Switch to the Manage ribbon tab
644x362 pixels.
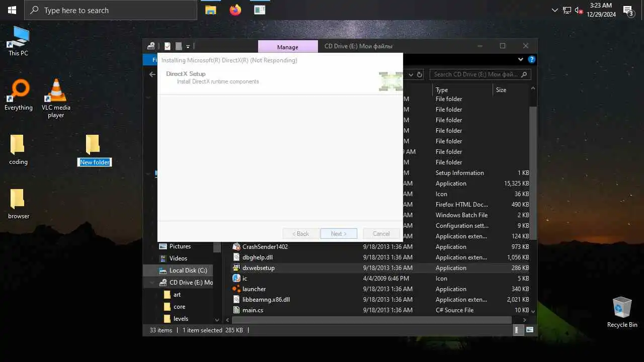pos(288,47)
